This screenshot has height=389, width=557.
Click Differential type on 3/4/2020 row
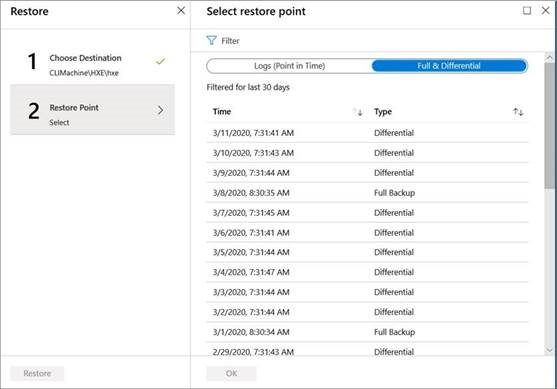point(394,272)
